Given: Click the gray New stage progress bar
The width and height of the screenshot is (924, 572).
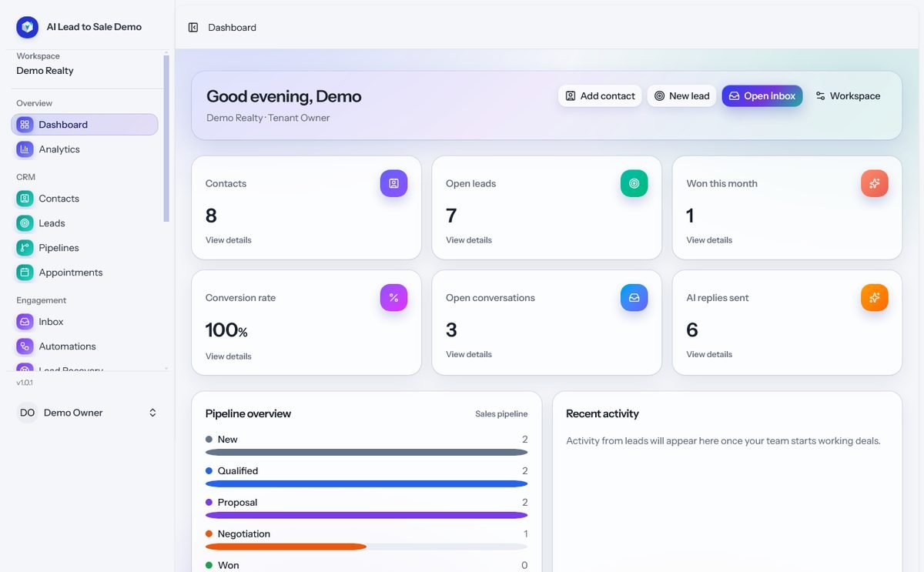Looking at the screenshot, I should [x=367, y=453].
